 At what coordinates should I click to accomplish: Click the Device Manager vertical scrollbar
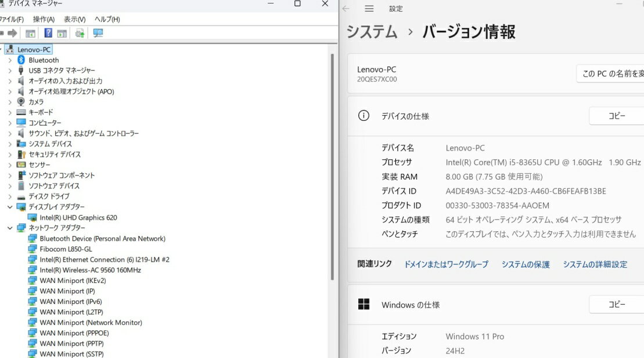coord(332,166)
